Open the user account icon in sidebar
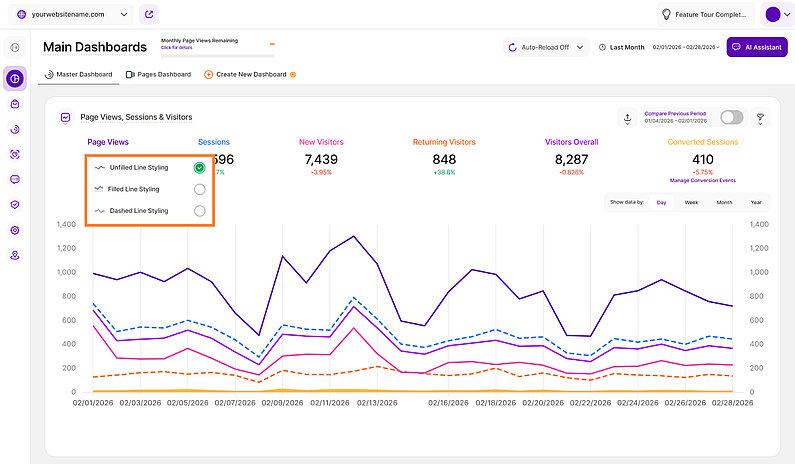The height and width of the screenshot is (464, 795). (x=15, y=255)
